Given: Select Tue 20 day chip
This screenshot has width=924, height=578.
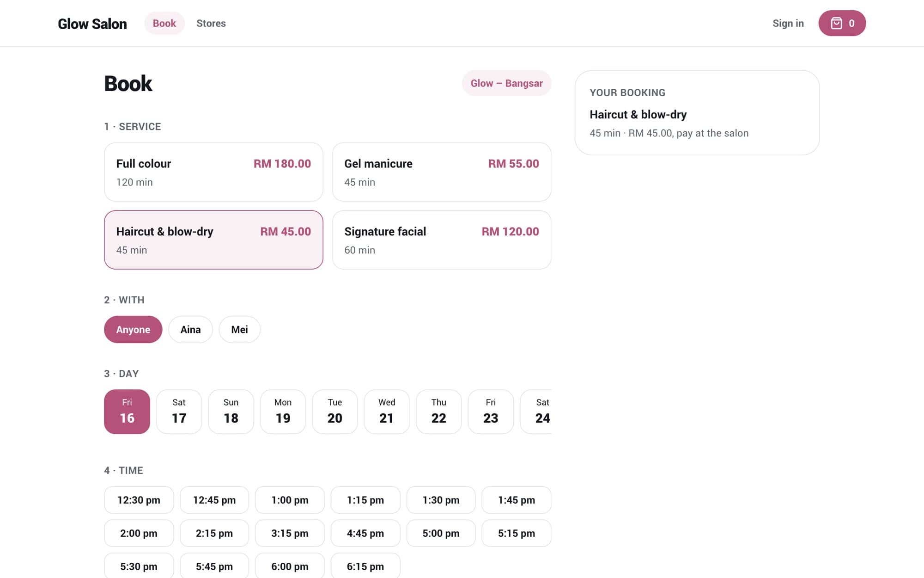Looking at the screenshot, I should 335,412.
